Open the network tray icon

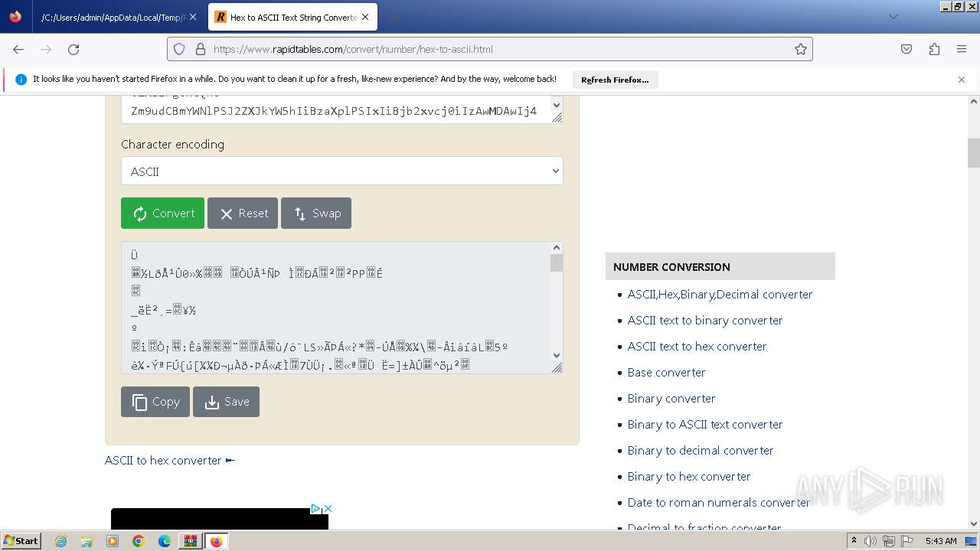coord(889,541)
